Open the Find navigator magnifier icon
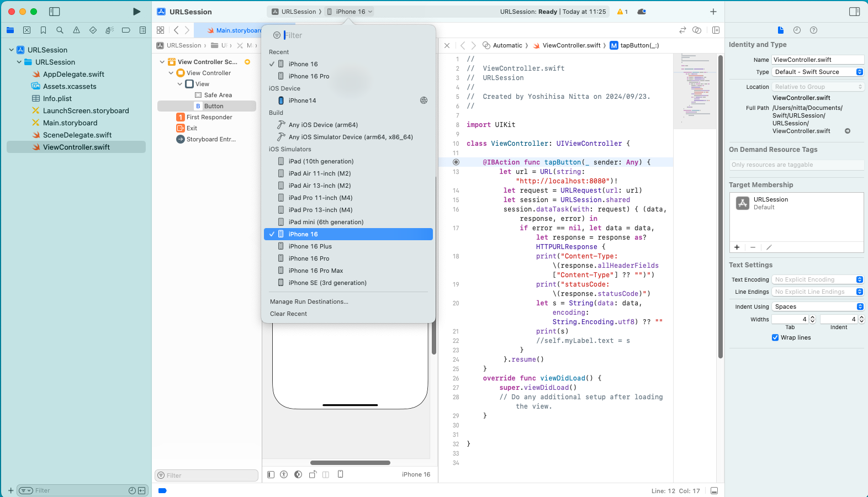The image size is (868, 497). 60,30
